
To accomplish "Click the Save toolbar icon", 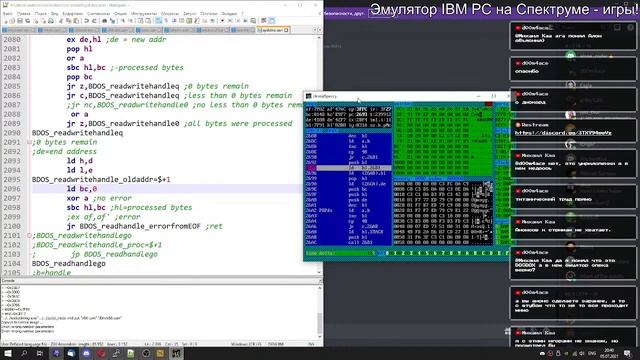I will coord(20,20).
